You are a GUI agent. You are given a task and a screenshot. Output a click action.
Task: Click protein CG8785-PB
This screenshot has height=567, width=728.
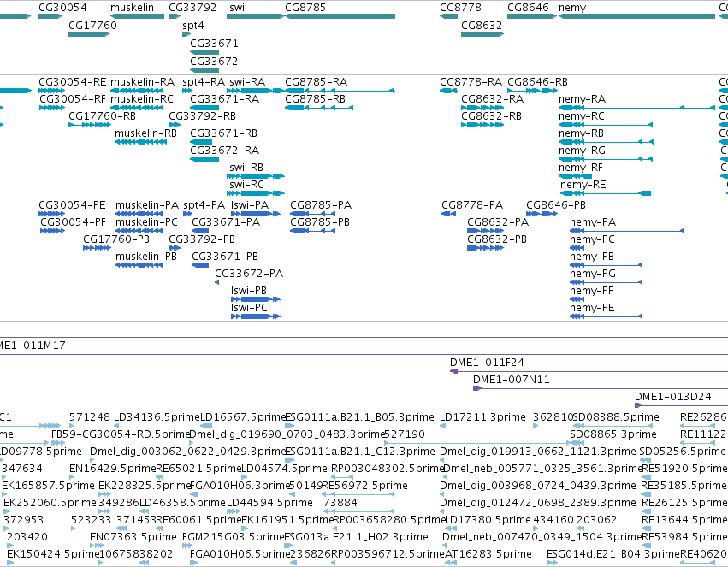pyautogui.click(x=313, y=231)
